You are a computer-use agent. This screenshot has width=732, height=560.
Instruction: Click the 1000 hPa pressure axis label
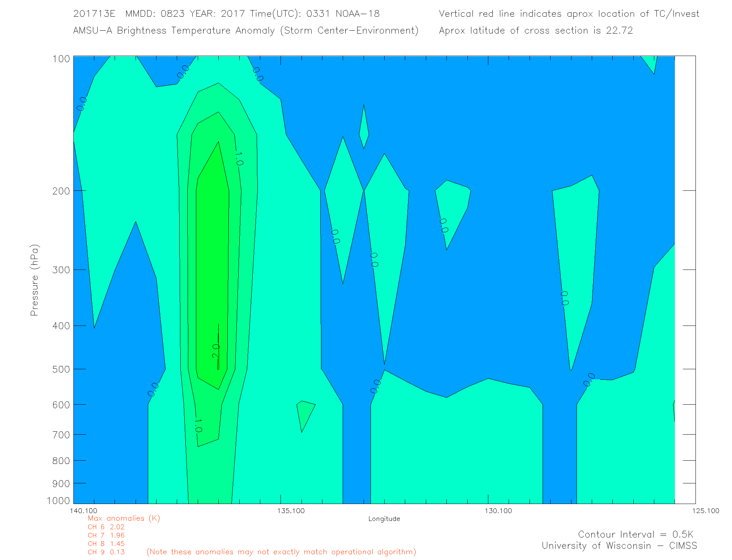(59, 501)
